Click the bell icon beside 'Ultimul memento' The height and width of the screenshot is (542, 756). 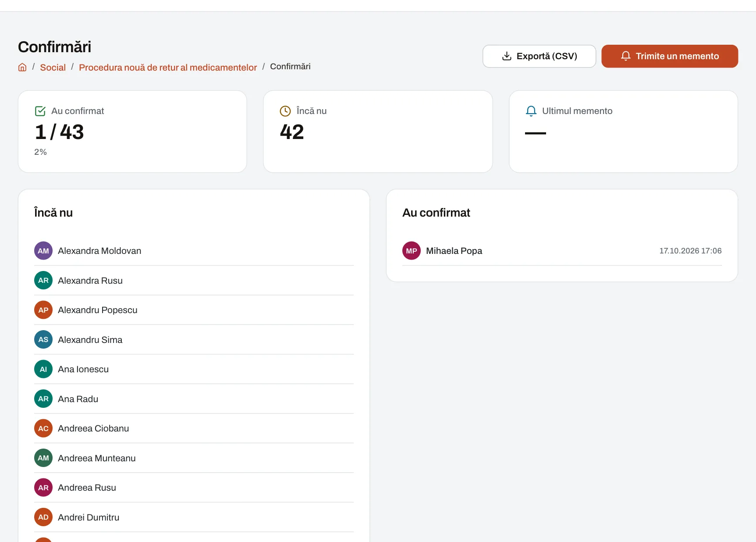click(531, 111)
